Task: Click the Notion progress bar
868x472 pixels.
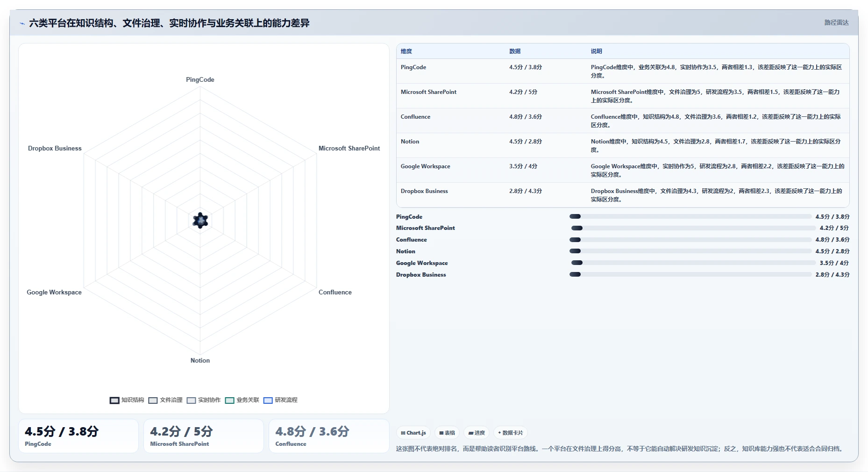Action: click(690, 251)
